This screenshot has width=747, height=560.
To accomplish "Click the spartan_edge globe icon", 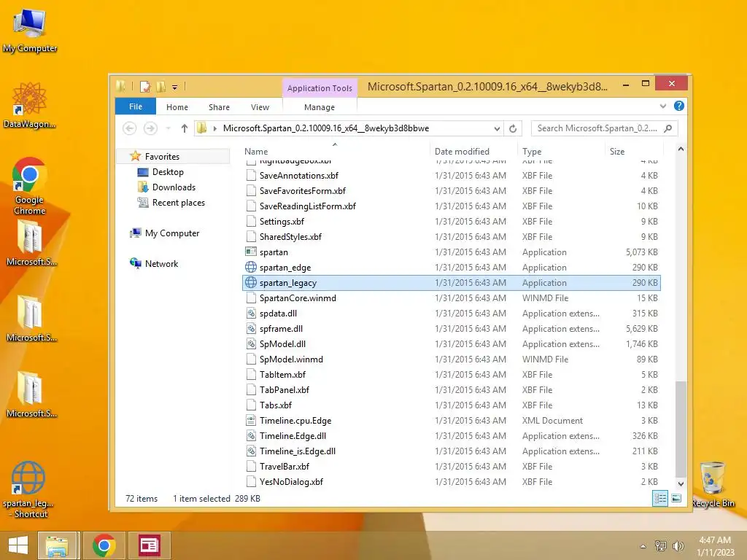I will tap(251, 267).
